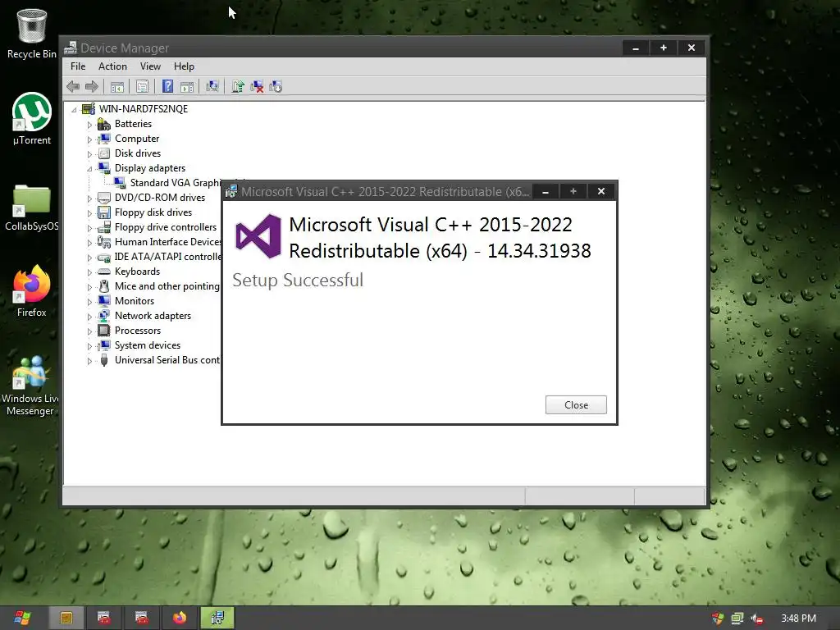Expand the Universal Serial Bus controllers node
Image resolution: width=840 pixels, height=630 pixels.
point(89,361)
